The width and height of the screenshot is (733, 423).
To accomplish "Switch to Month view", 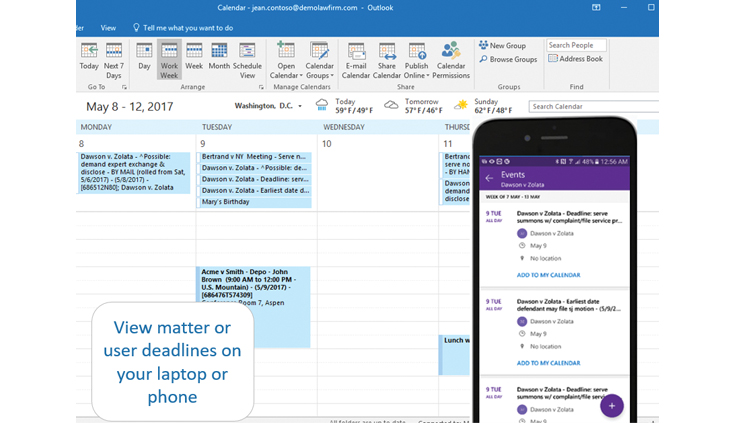I will coord(219,56).
